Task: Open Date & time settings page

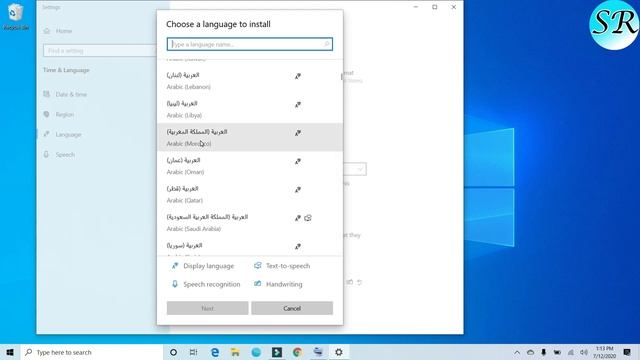Action: 71,94
